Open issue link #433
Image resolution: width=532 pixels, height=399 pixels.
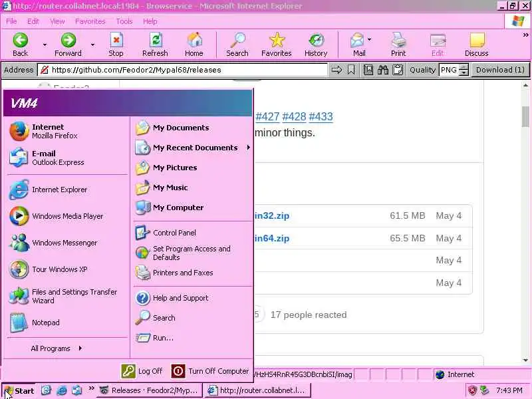pyautogui.click(x=321, y=117)
